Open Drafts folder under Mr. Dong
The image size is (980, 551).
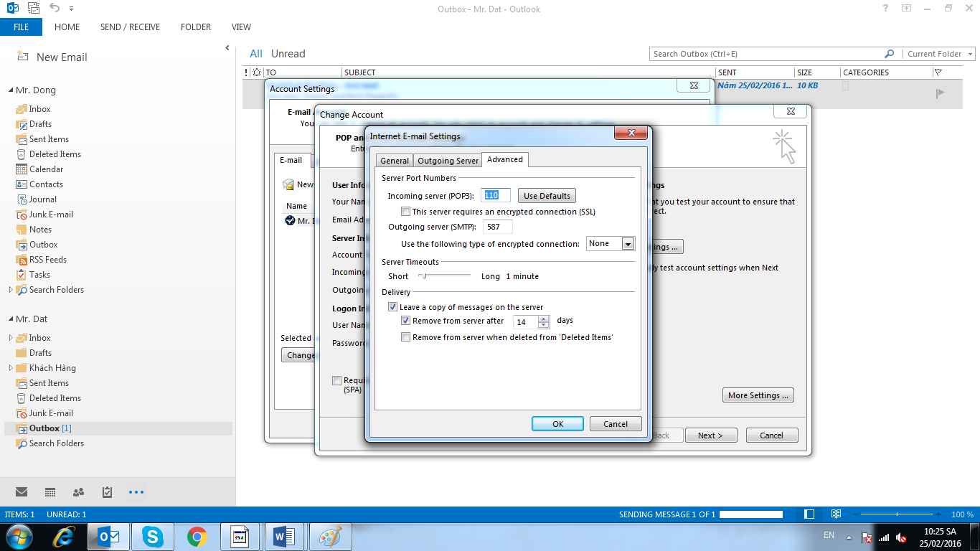[40, 124]
